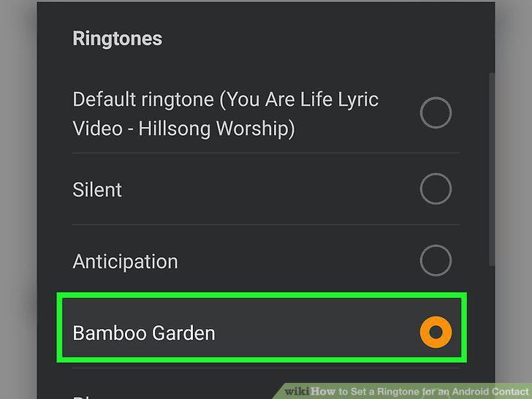This screenshot has width=532, height=399.
Task: Select the Default ringtone radio button
Action: pyautogui.click(x=436, y=113)
